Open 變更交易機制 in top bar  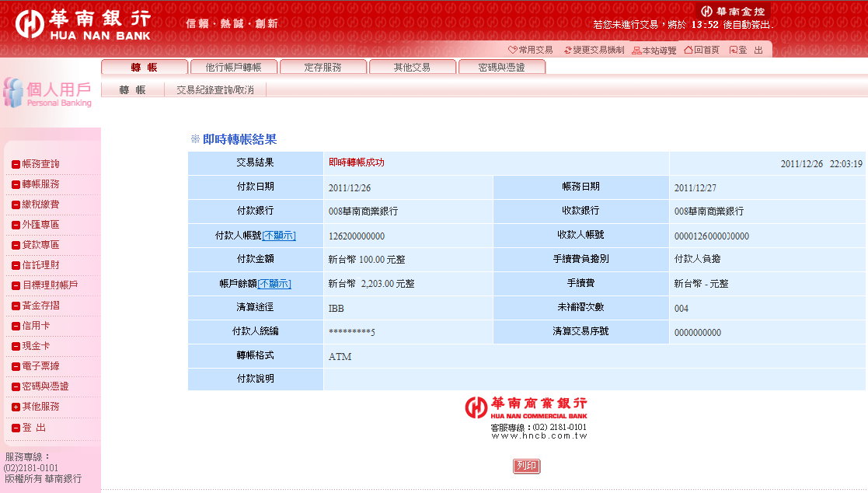pyautogui.click(x=594, y=50)
